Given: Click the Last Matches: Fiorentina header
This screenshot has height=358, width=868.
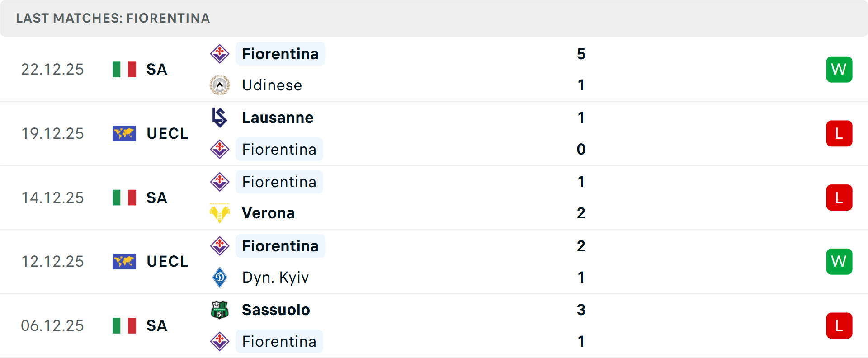Looking at the screenshot, I should (113, 18).
